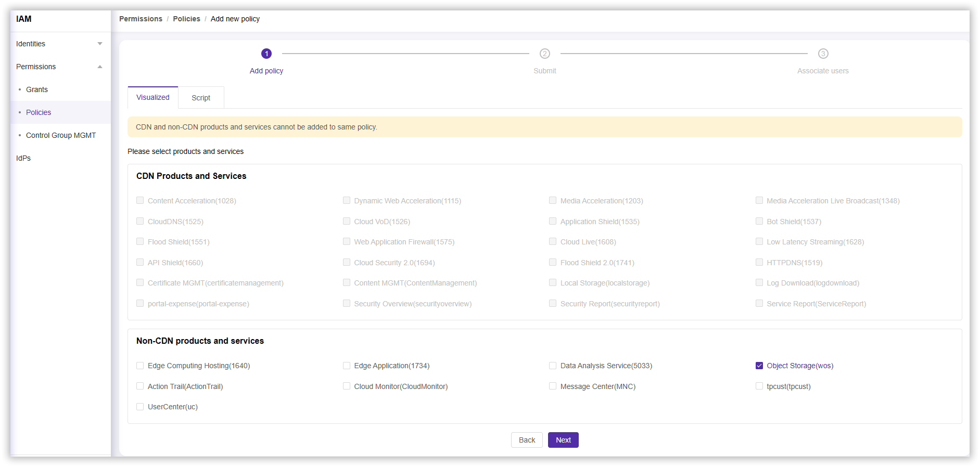The width and height of the screenshot is (980, 467).
Task: Enable Edge Computing Hosting(1640) checkbox
Action: 140,366
